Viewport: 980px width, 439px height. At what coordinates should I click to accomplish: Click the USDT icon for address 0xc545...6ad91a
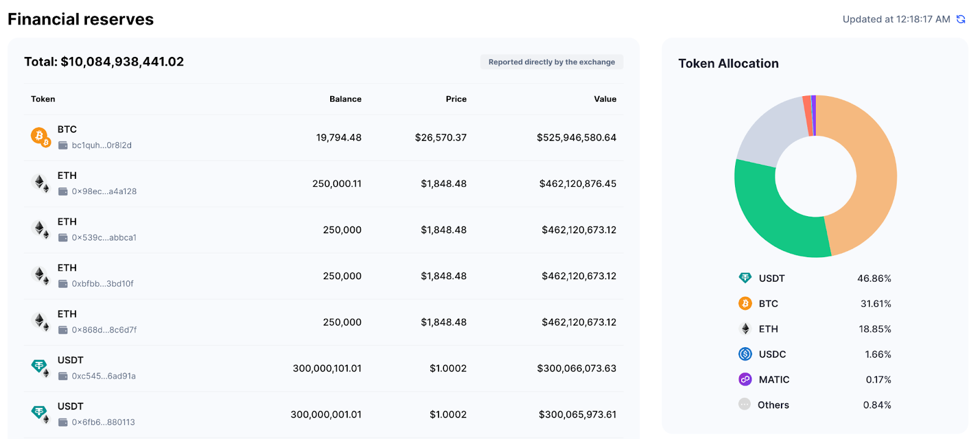[40, 367]
